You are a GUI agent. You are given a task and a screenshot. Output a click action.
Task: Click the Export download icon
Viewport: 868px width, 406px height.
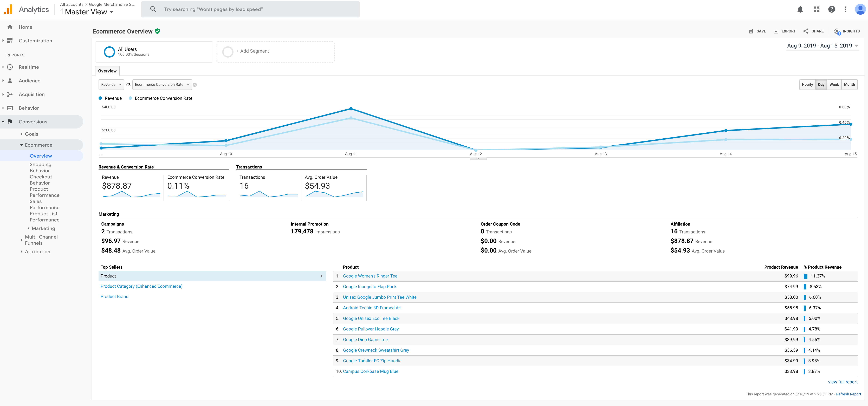pos(776,31)
